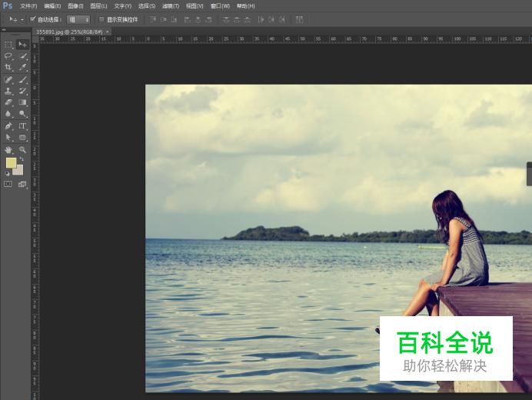The image size is (532, 400).
Task: Select the 355891.jpg document tab
Action: [x=69, y=32]
